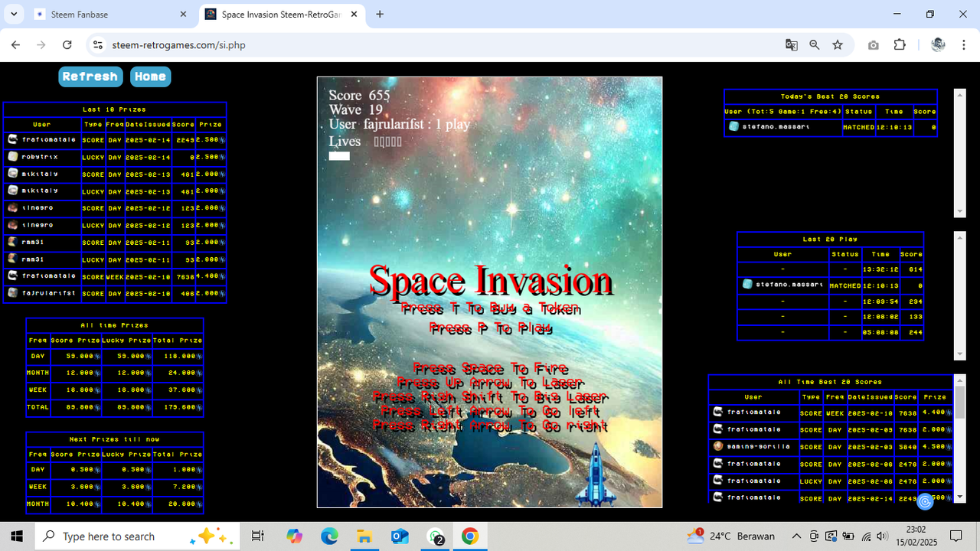Open the Chrome three-dot menu
The image size is (980, 551).
pos(964,45)
